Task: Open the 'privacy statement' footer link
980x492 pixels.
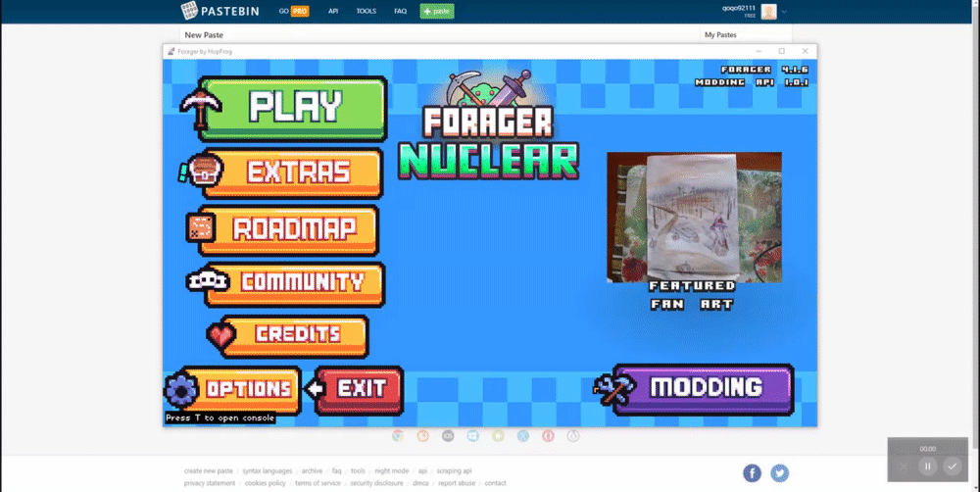Action: point(210,483)
